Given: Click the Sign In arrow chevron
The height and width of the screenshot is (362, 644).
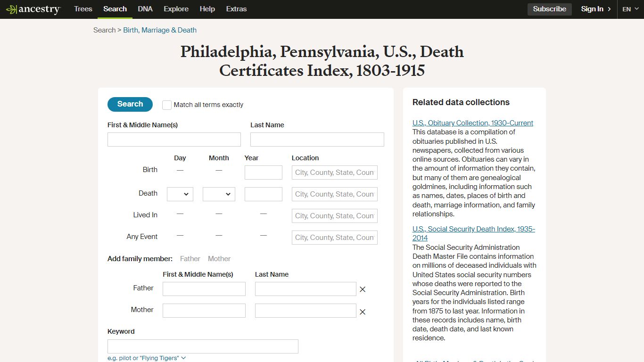Looking at the screenshot, I should pyautogui.click(x=609, y=9).
